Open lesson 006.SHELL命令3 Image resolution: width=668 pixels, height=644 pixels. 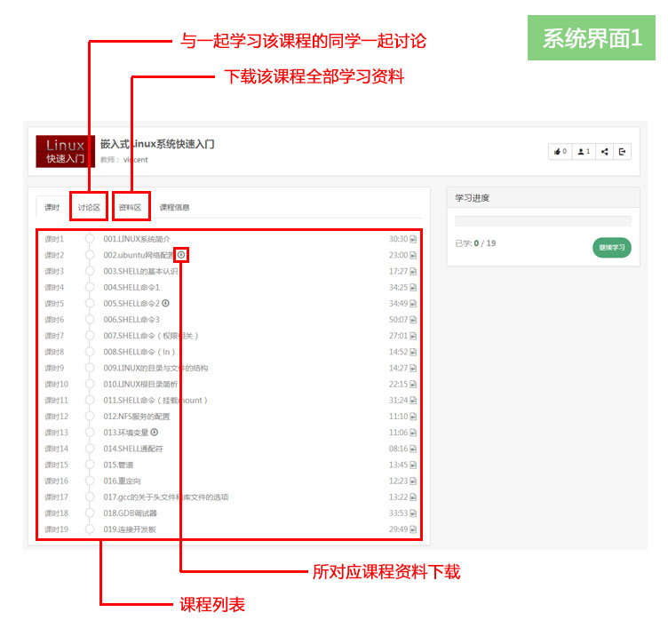(131, 320)
